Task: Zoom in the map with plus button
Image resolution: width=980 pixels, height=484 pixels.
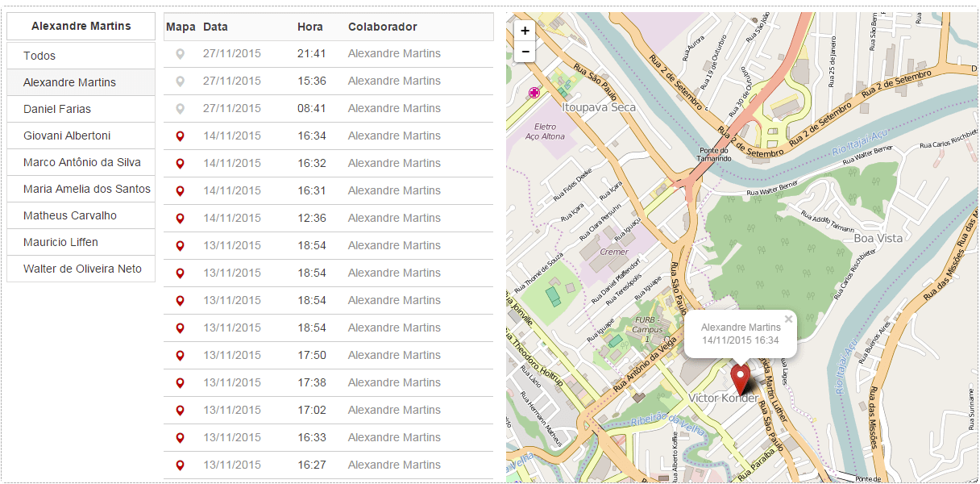Action: (x=525, y=31)
